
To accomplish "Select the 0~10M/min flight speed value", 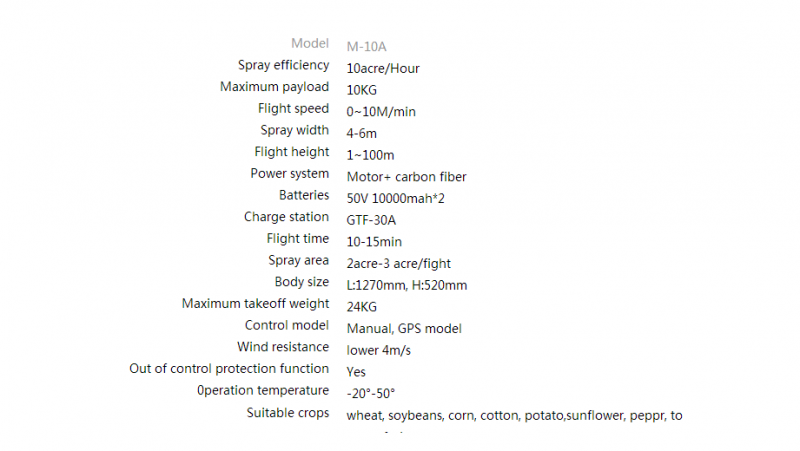I will click(381, 112).
